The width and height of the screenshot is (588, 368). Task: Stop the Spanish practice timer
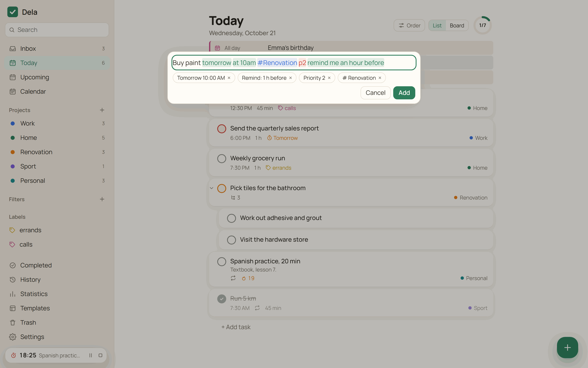(x=100, y=355)
